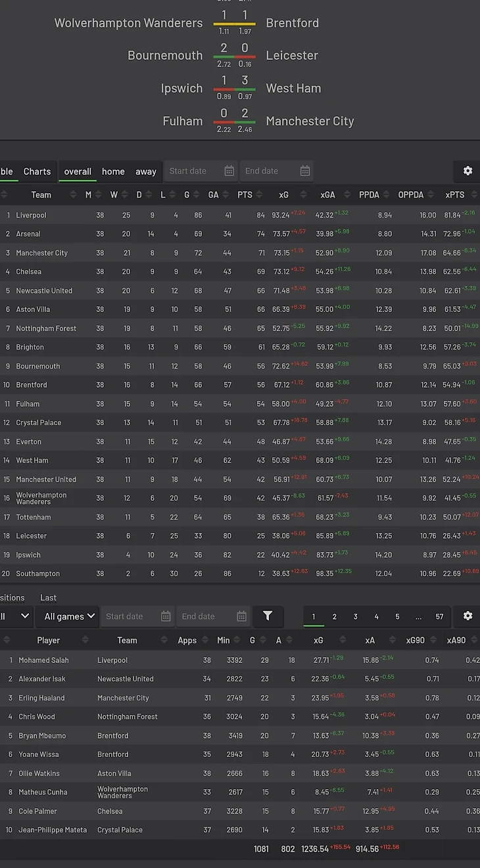The height and width of the screenshot is (868, 480).
Task: Select the home radio filter
Action: point(113,171)
